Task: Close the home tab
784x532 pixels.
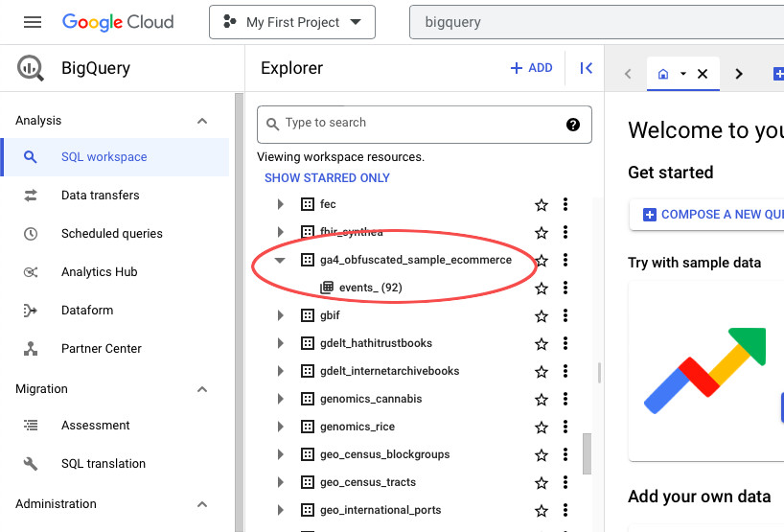Action: pos(703,74)
